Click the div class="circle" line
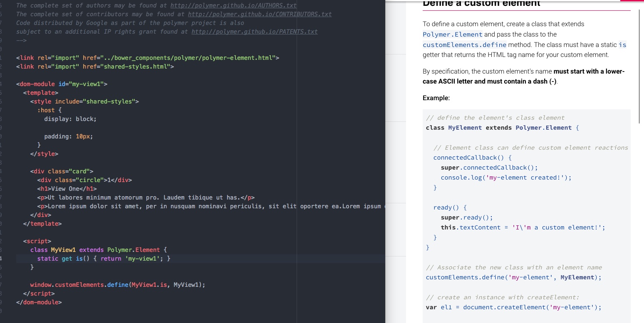 pos(84,180)
